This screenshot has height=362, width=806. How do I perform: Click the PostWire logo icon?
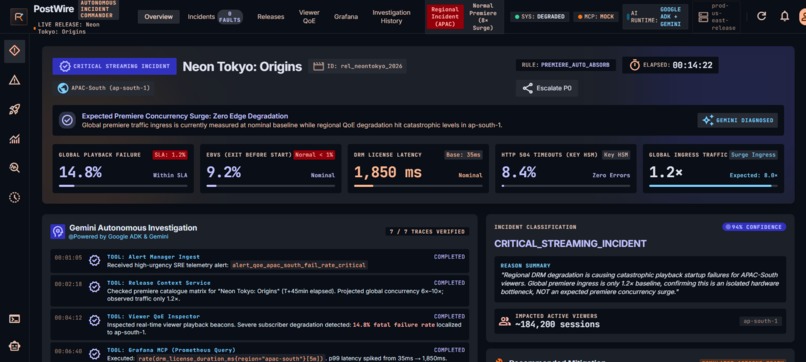[19, 16]
